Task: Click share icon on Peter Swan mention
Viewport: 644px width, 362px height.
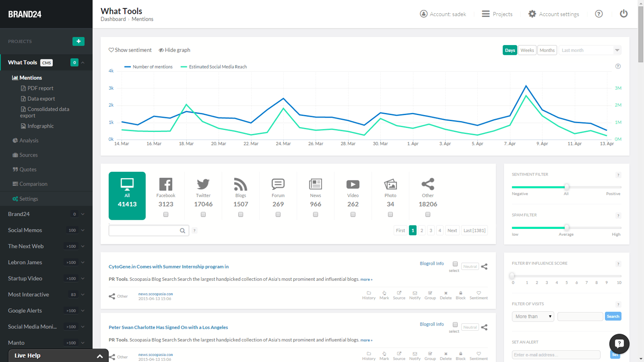Action: click(484, 327)
